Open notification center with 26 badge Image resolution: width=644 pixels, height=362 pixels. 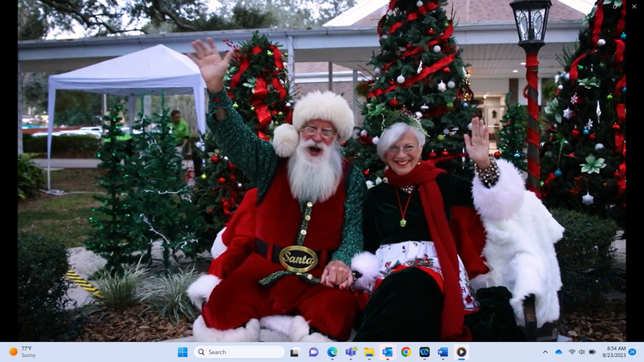coord(632,352)
